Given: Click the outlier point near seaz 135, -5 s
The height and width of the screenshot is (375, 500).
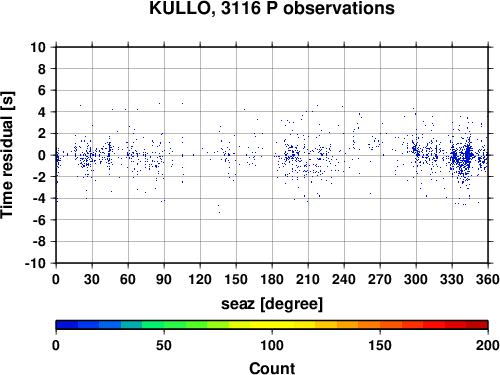Looking at the screenshot, I should [x=219, y=209].
